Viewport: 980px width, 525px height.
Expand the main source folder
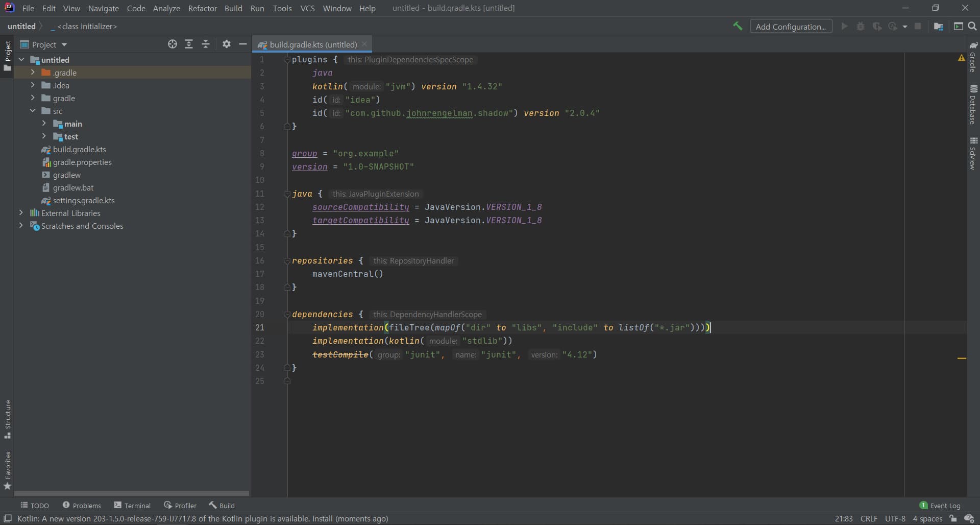(43, 124)
